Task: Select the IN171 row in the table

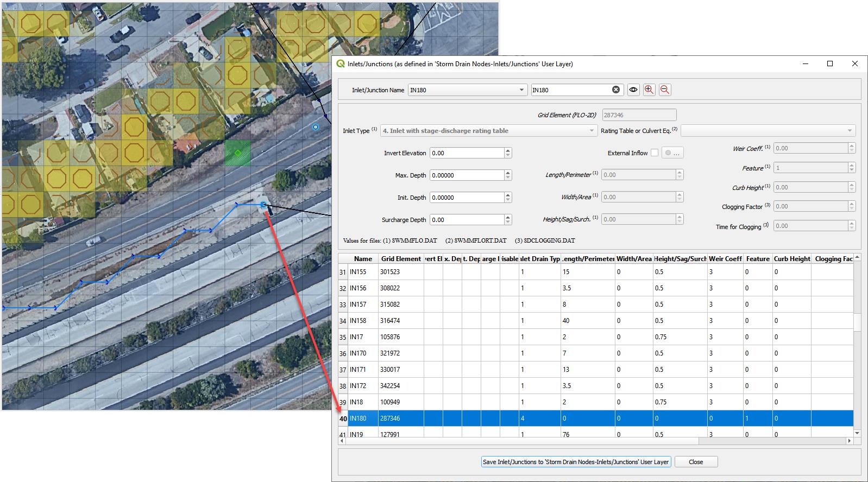Action: point(357,370)
